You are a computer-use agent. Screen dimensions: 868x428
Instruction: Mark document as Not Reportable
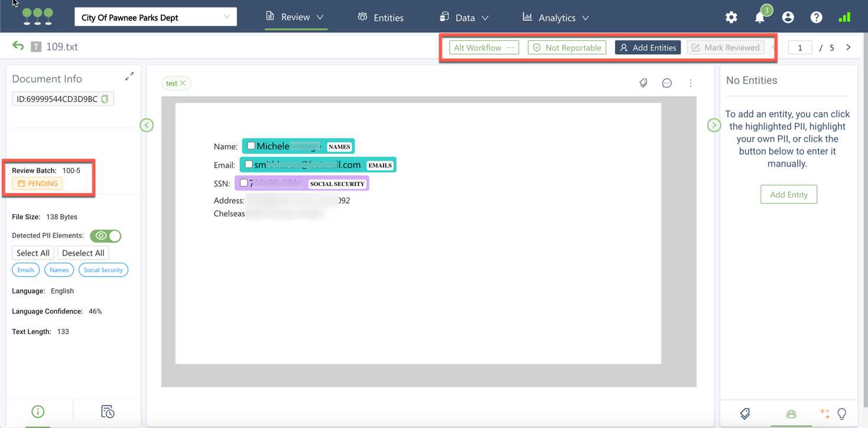click(x=567, y=48)
